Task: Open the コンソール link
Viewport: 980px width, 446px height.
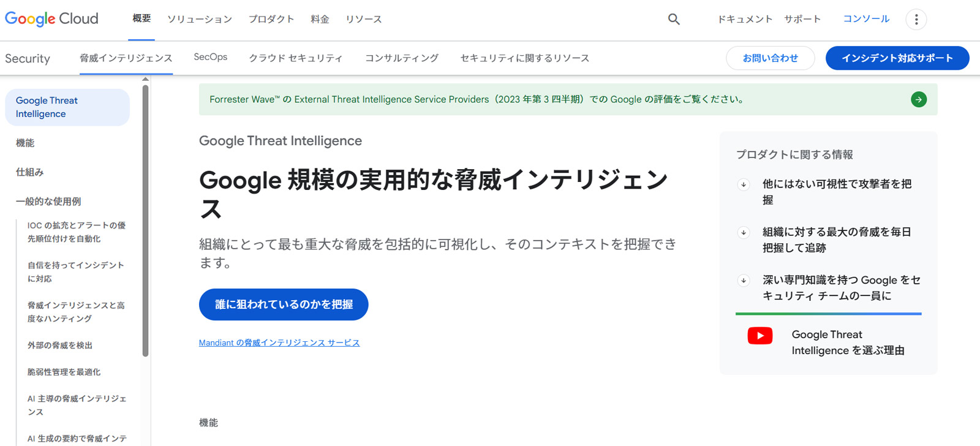Action: (x=866, y=19)
